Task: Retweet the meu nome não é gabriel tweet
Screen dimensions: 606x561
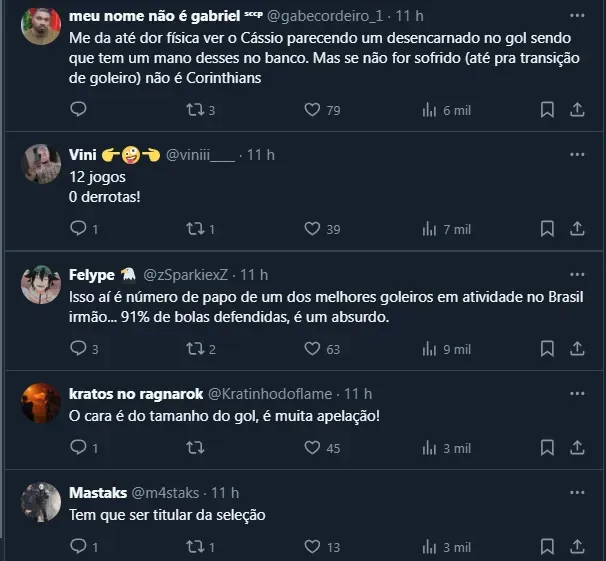Action: coord(195,109)
